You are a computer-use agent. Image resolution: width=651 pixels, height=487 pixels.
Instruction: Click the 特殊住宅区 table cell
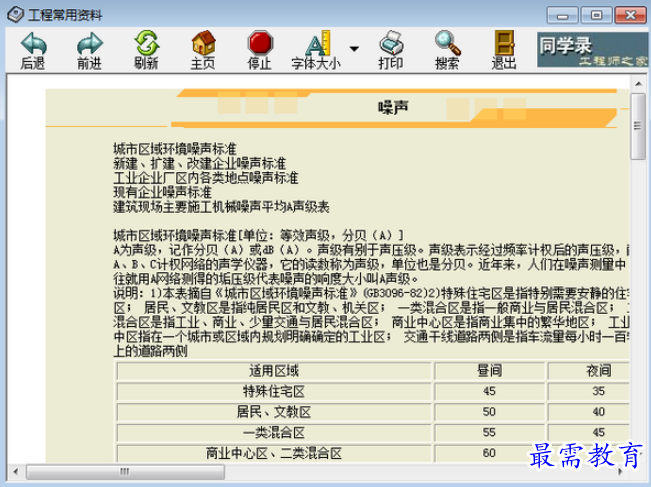coord(274,391)
